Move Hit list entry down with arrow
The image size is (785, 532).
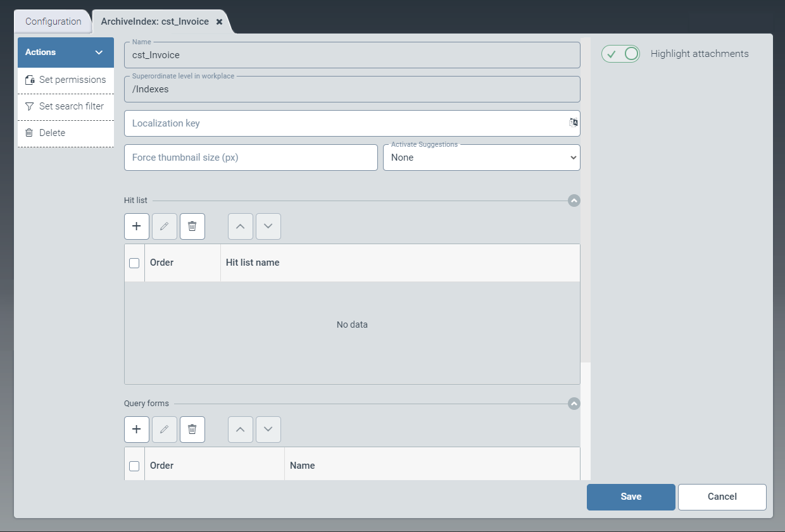click(268, 226)
